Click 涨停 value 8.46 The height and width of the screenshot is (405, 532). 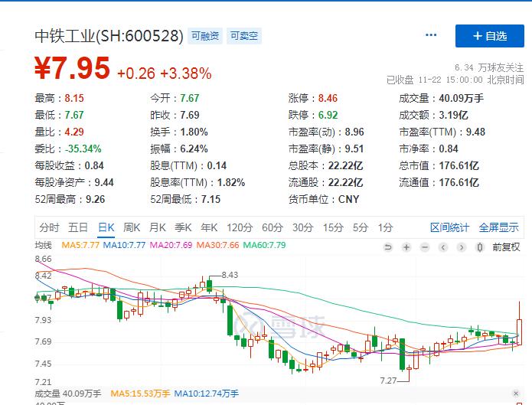coord(328,98)
